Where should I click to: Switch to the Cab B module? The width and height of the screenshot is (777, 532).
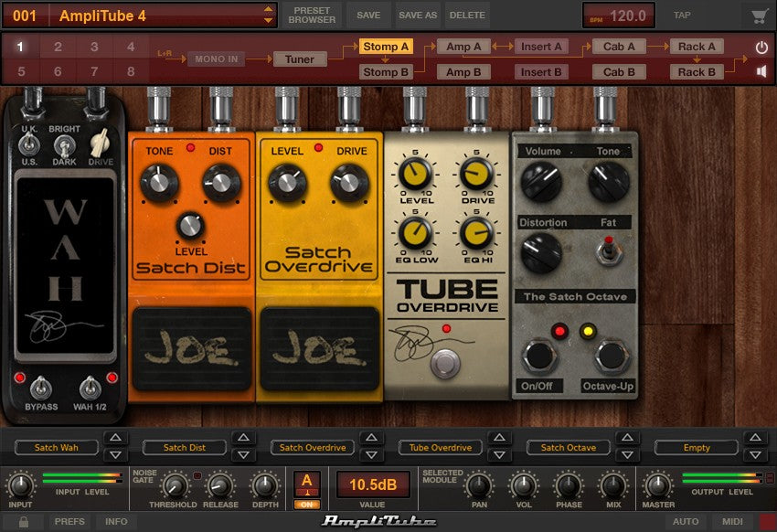pyautogui.click(x=619, y=72)
